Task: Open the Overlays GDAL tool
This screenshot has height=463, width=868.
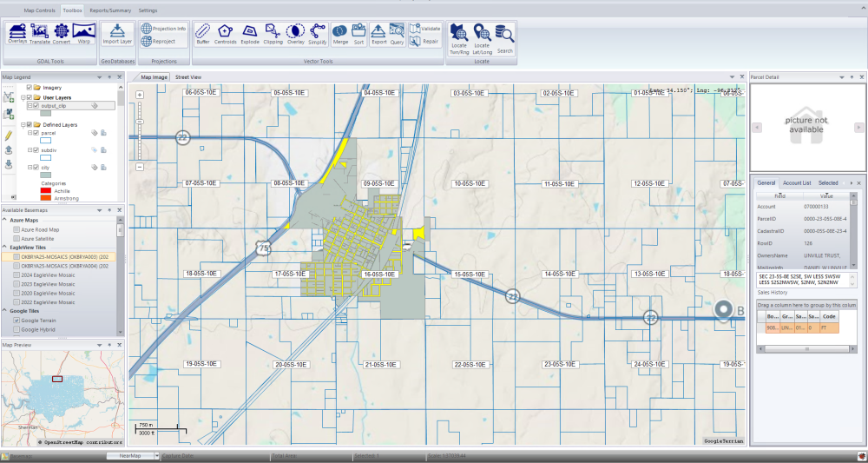Action: [x=17, y=34]
